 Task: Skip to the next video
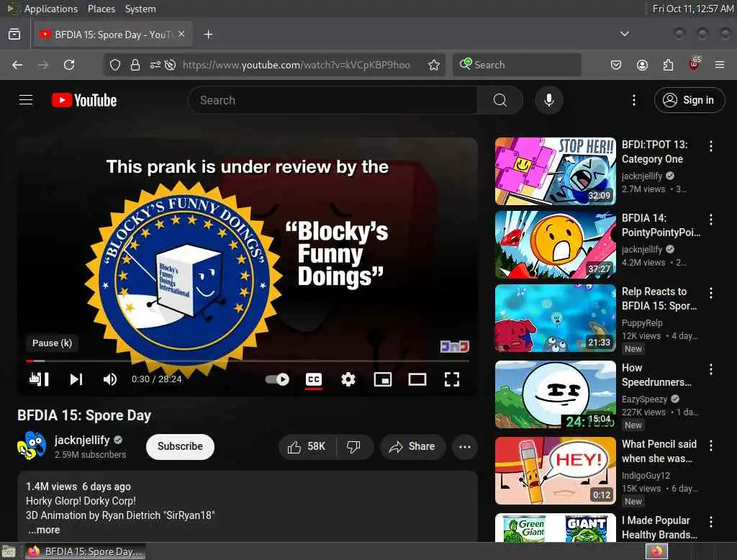click(x=76, y=379)
